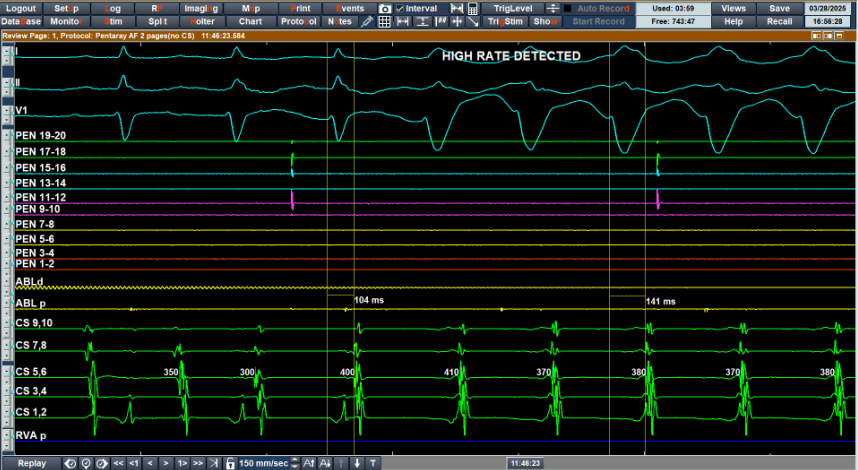Select the diagonal arrow pointer tool
Screen dimensions: 858x470
[473, 22]
